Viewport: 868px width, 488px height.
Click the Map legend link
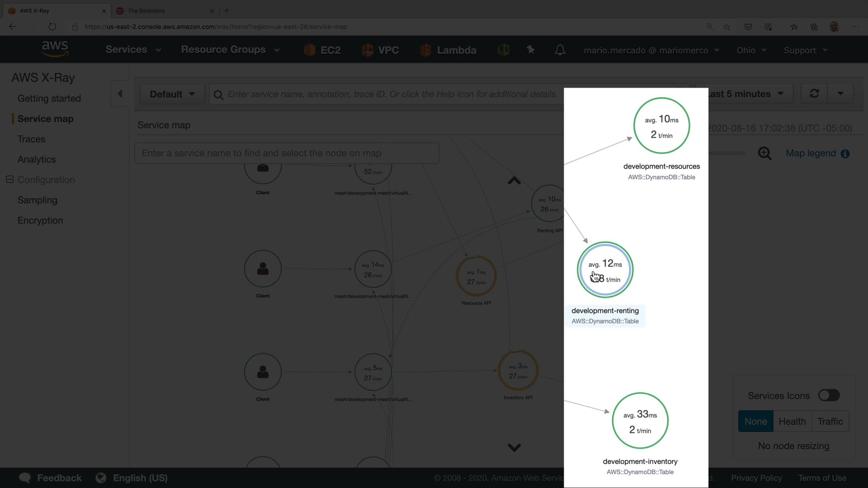coord(811,153)
